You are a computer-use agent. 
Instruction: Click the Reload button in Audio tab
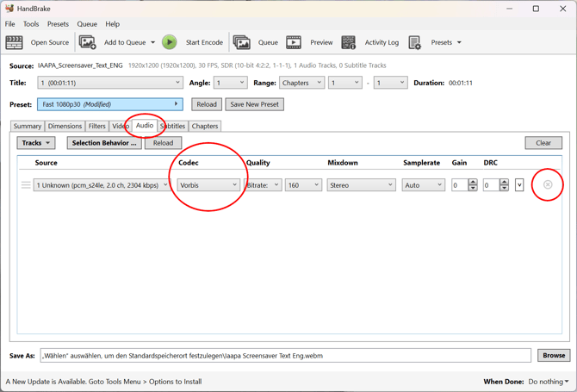click(163, 143)
